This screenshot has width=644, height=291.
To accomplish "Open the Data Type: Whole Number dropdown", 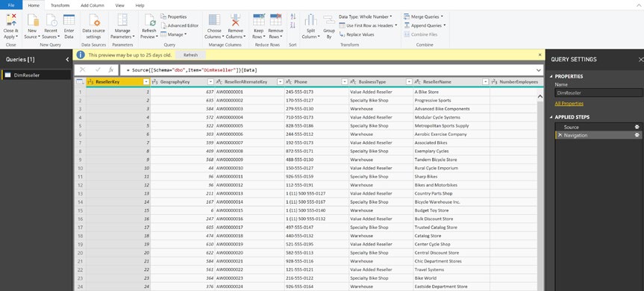I will (x=365, y=17).
